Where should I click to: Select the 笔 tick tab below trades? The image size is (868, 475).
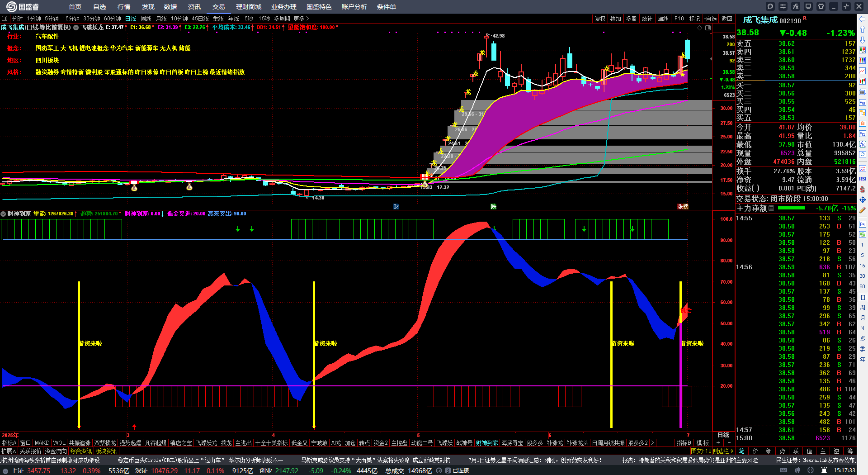tap(742, 451)
